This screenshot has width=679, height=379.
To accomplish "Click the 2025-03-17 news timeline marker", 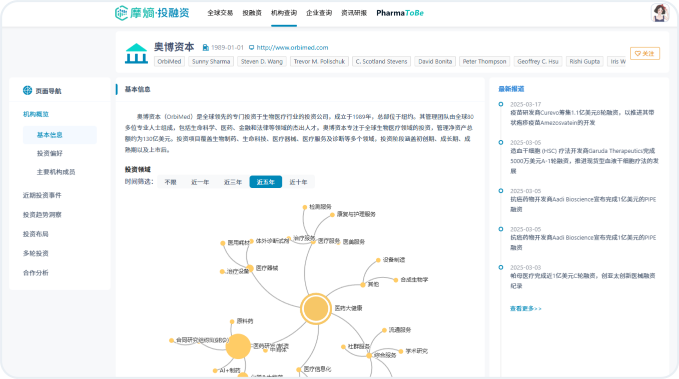I will [x=501, y=104].
